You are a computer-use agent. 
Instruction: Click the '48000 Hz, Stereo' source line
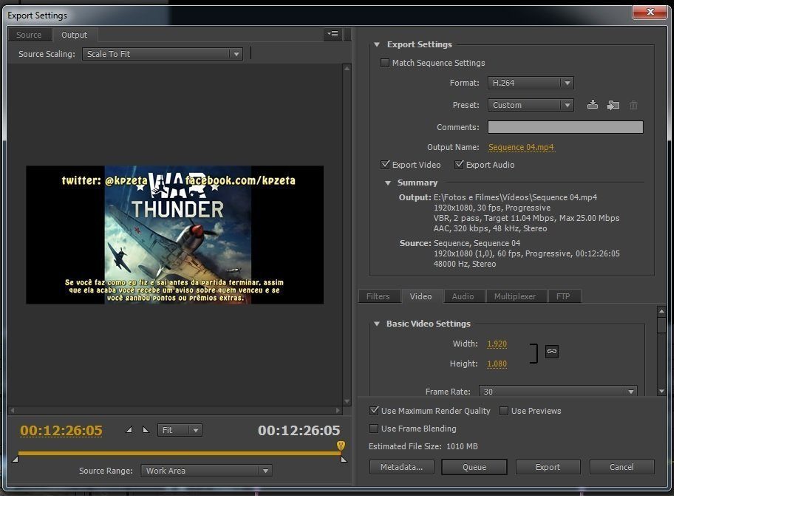point(465,264)
